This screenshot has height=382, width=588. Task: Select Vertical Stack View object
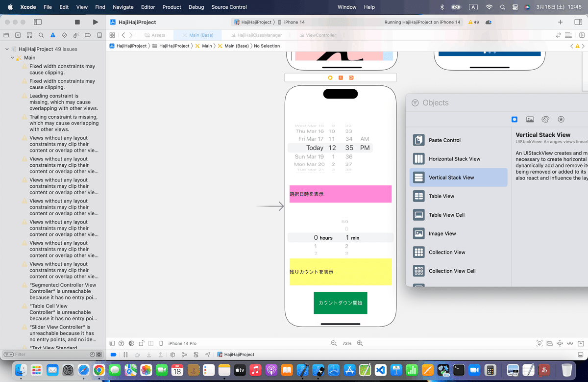coord(458,178)
